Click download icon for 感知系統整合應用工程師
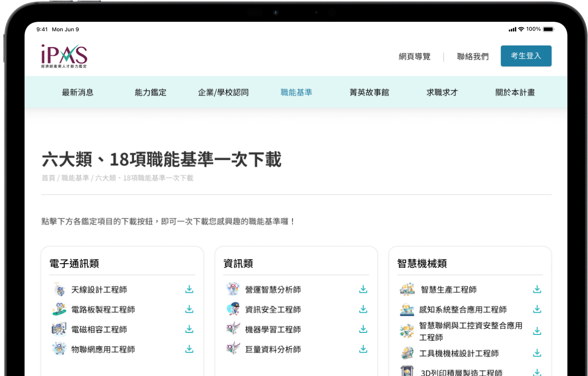The height and width of the screenshot is (376, 588). click(537, 309)
